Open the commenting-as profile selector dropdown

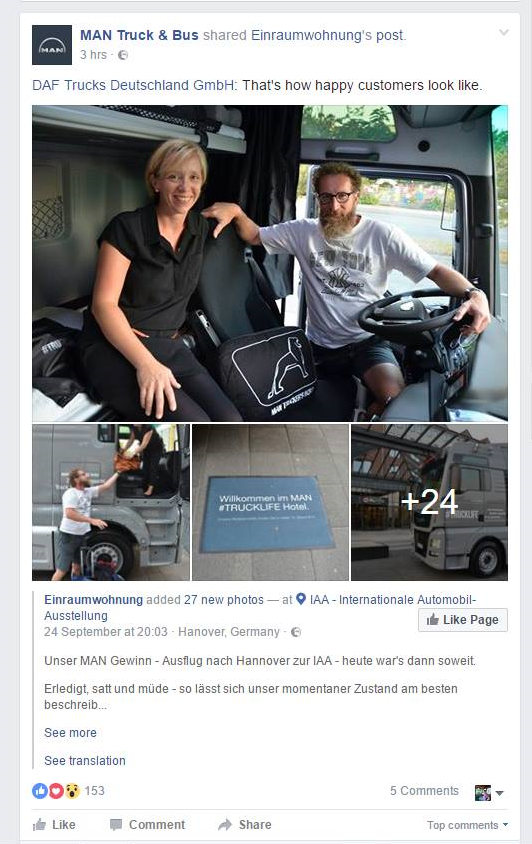click(489, 793)
